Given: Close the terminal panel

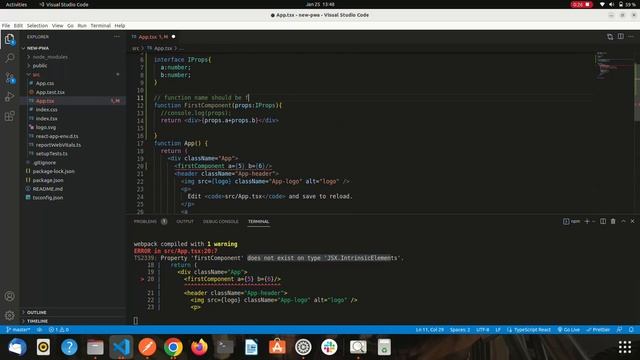Looking at the screenshot, I should pos(633,221).
